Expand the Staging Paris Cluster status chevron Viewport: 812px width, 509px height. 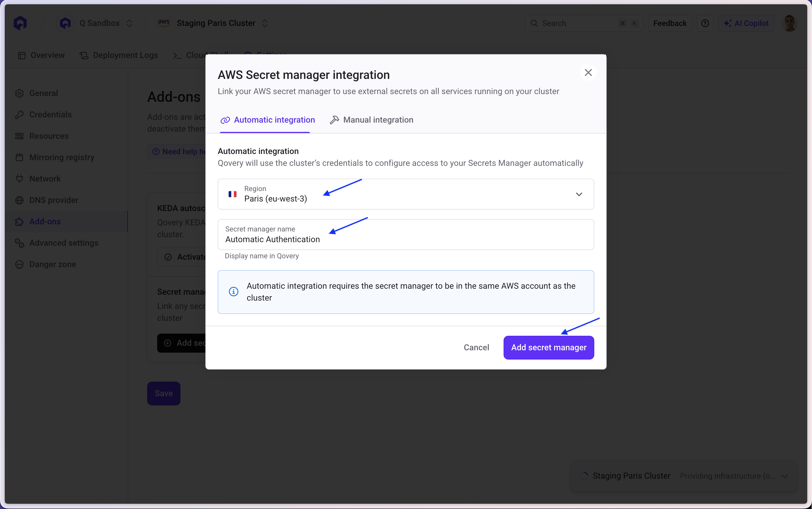pyautogui.click(x=784, y=476)
